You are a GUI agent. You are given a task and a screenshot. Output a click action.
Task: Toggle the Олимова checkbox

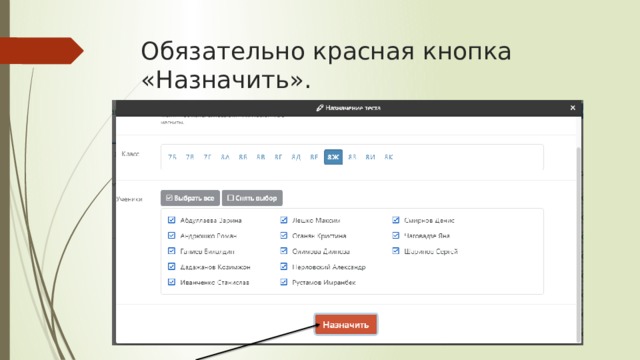(284, 251)
